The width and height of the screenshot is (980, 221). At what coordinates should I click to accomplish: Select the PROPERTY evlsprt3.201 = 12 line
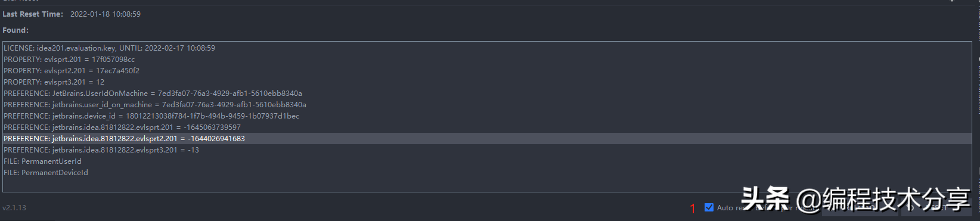pyautogui.click(x=54, y=82)
